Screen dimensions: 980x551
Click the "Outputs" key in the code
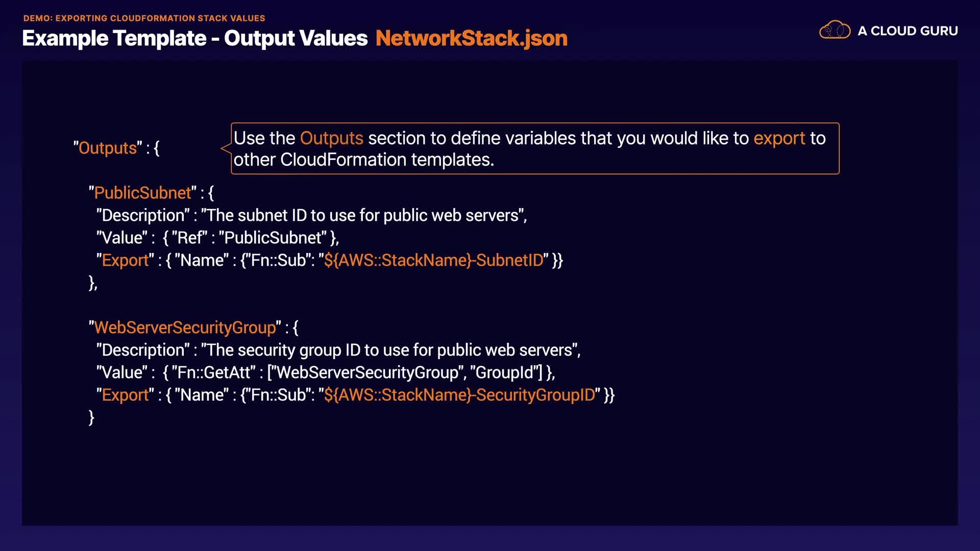tap(108, 148)
